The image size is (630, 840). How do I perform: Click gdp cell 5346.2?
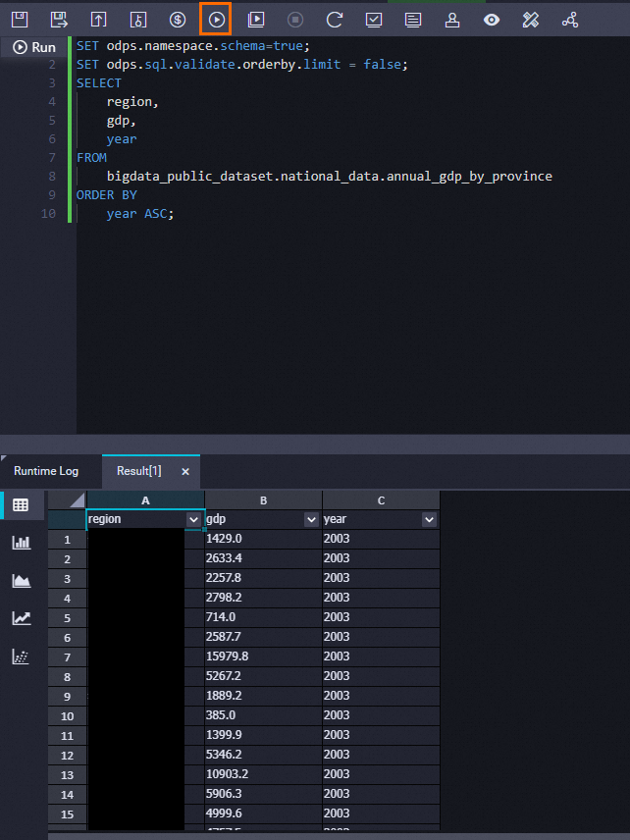[x=263, y=755]
